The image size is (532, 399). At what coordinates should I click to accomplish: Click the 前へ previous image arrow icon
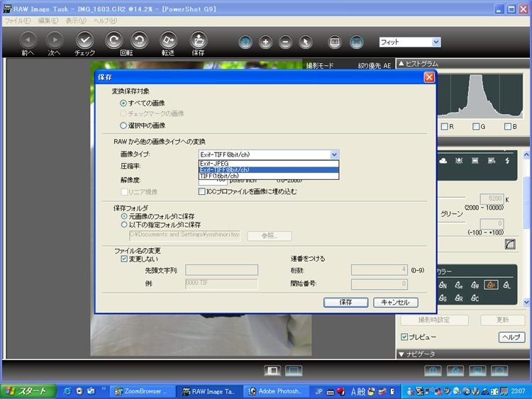(x=28, y=40)
